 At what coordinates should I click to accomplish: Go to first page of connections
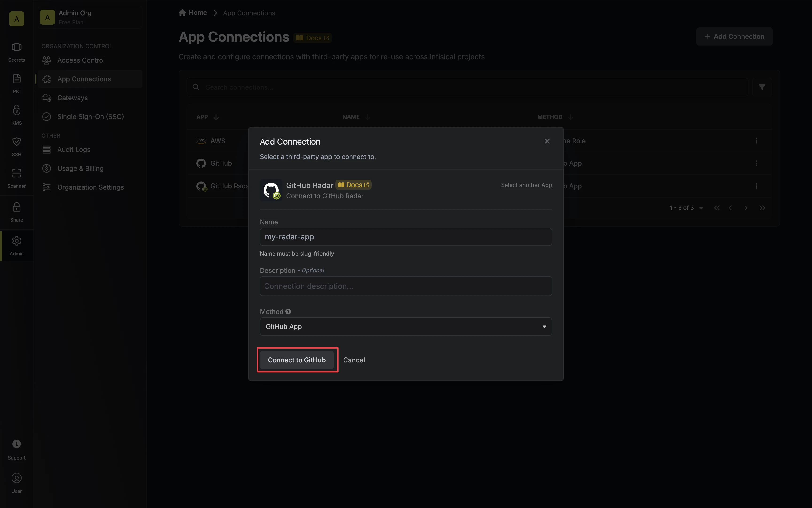717,208
